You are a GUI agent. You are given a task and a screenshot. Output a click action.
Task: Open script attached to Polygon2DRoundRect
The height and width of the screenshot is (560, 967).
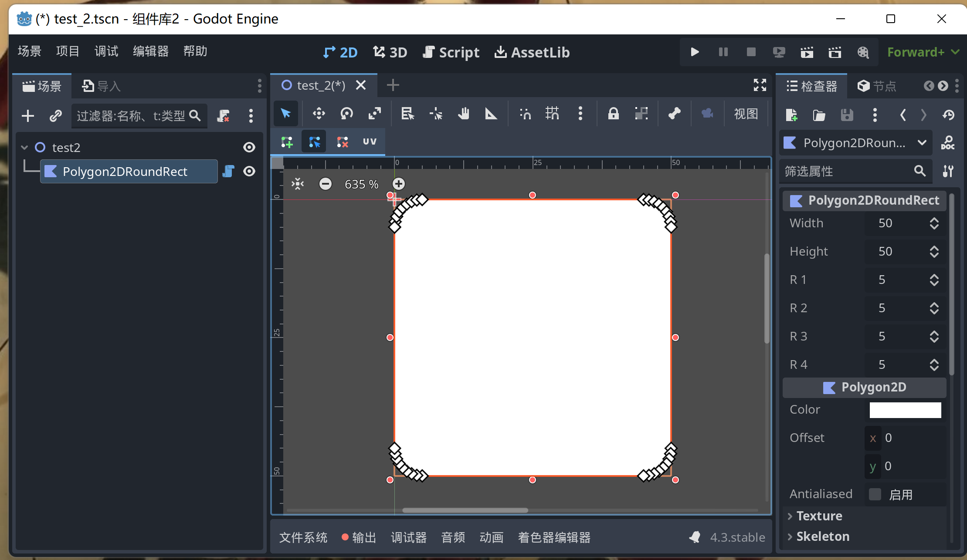[228, 172]
